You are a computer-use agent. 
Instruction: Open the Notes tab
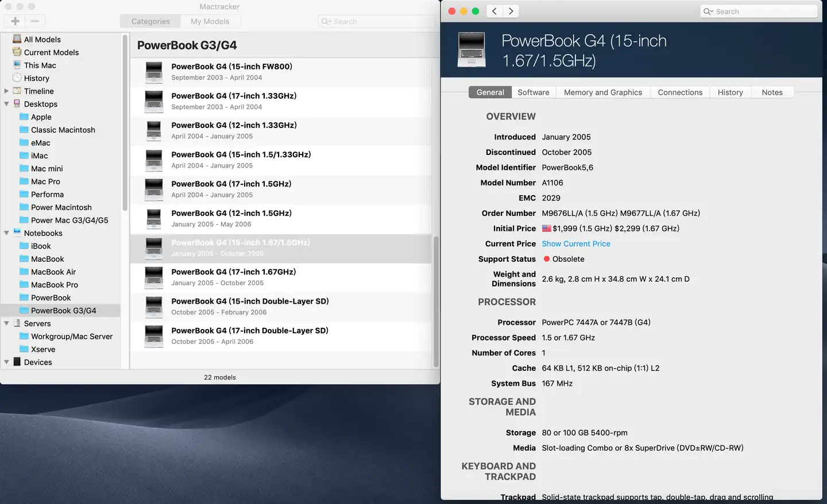[x=772, y=92]
